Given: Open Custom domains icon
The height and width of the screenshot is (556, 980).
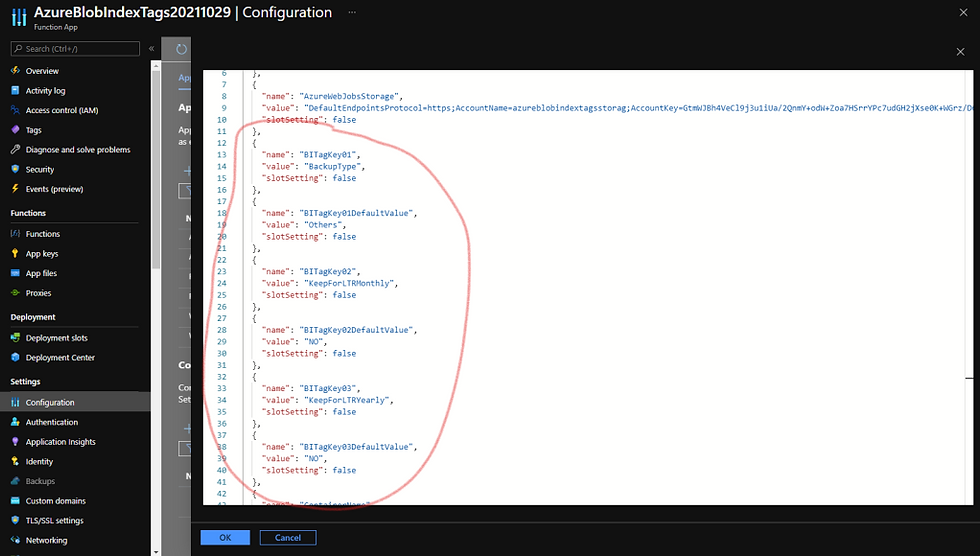Looking at the screenshot, I should [x=15, y=500].
